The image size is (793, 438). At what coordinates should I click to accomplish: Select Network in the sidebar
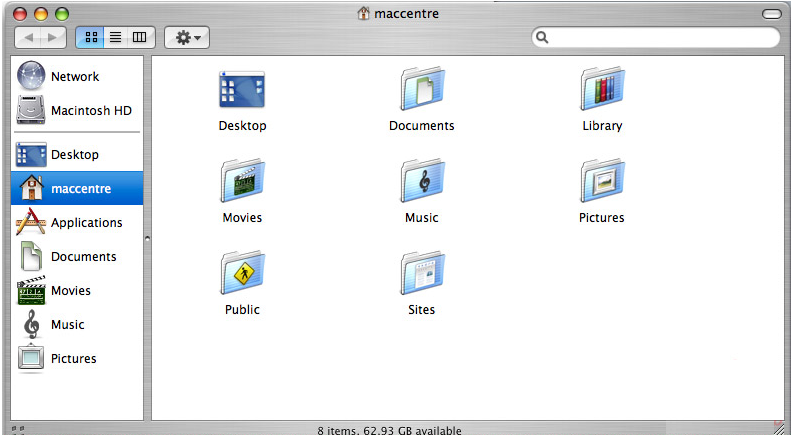click(77, 76)
